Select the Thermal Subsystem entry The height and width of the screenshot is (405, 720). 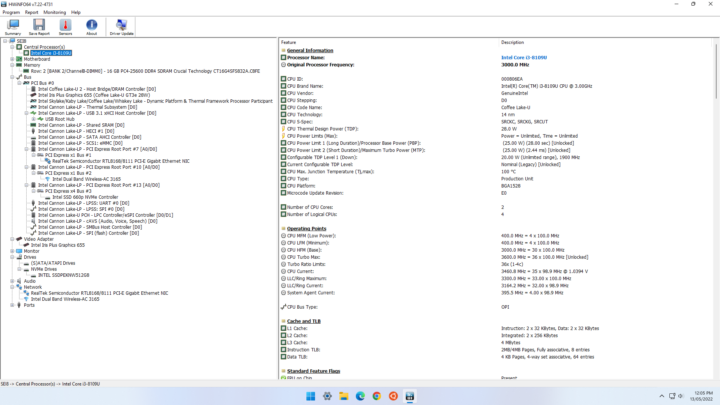click(87, 107)
